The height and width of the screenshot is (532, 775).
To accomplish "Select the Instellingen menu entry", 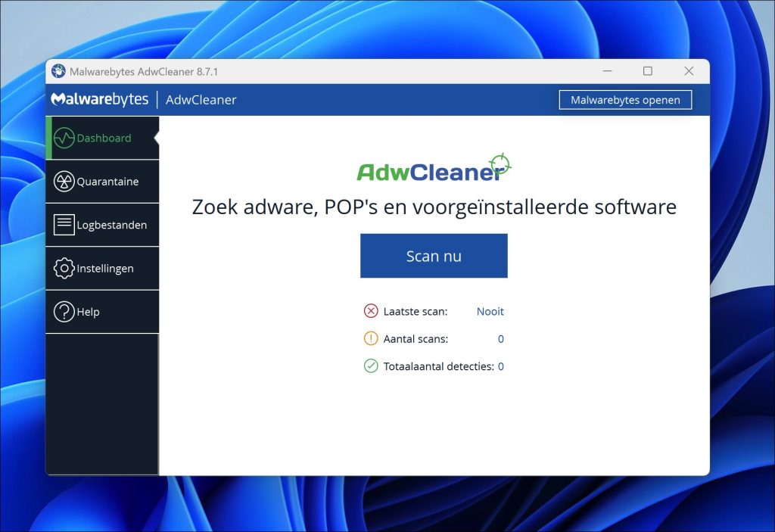I will click(x=105, y=268).
